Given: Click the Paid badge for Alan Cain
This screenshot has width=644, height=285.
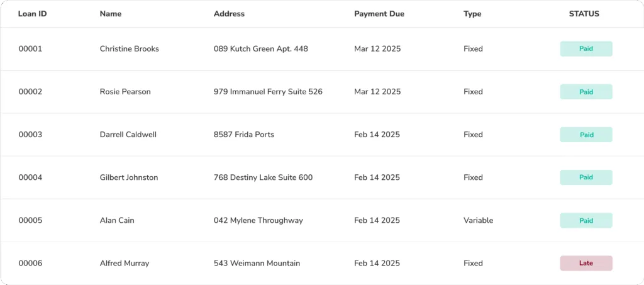Looking at the screenshot, I should [x=586, y=221].
